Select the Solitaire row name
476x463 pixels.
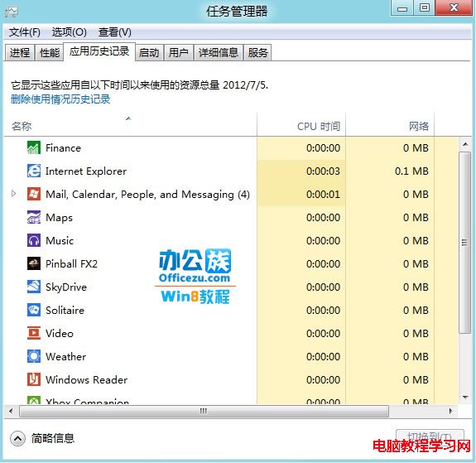point(65,311)
